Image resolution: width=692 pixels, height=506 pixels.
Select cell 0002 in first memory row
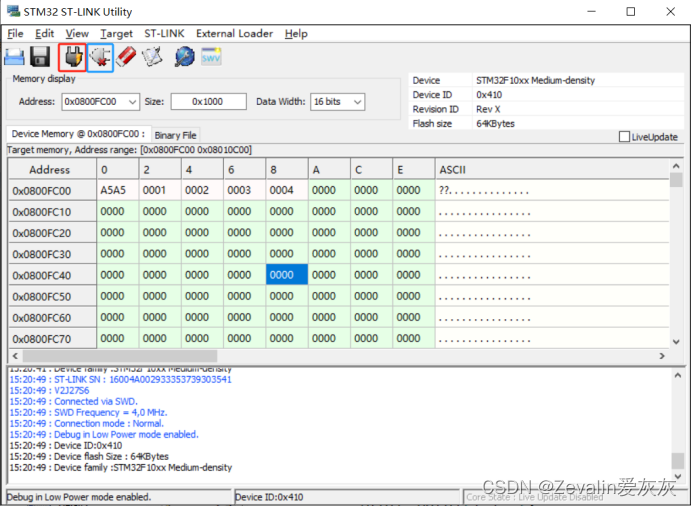(202, 190)
